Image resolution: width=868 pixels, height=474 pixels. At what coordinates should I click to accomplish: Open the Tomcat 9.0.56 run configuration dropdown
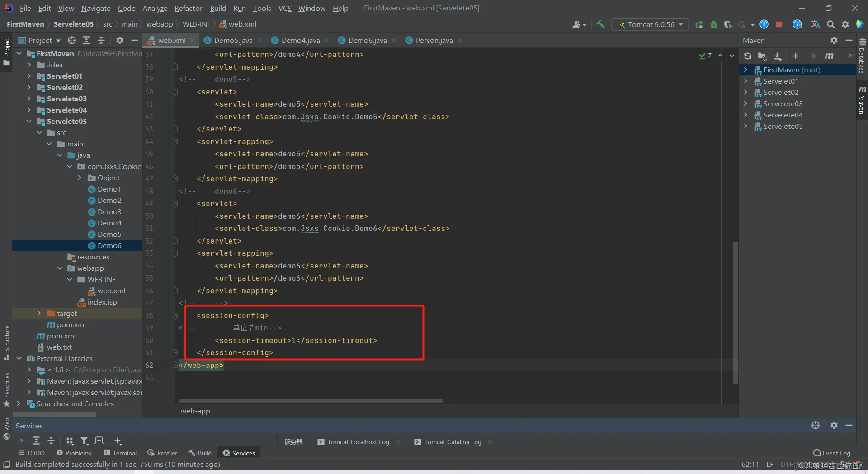(650, 24)
